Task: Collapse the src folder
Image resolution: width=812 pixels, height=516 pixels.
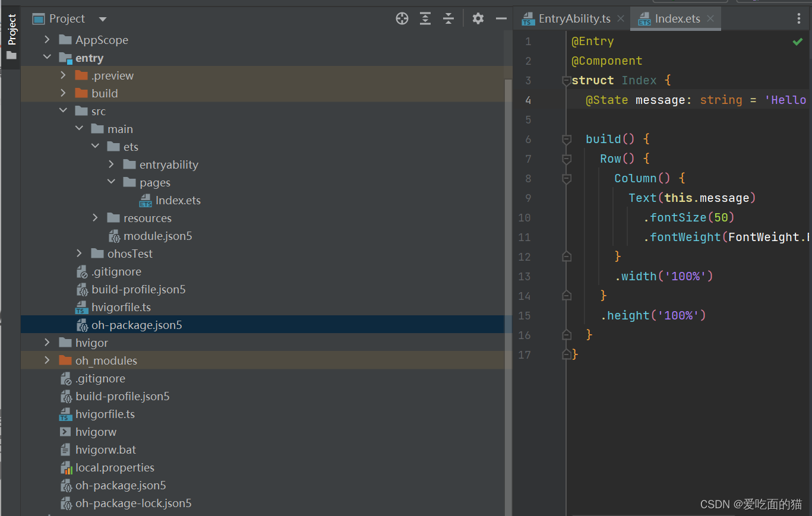Action: point(63,111)
